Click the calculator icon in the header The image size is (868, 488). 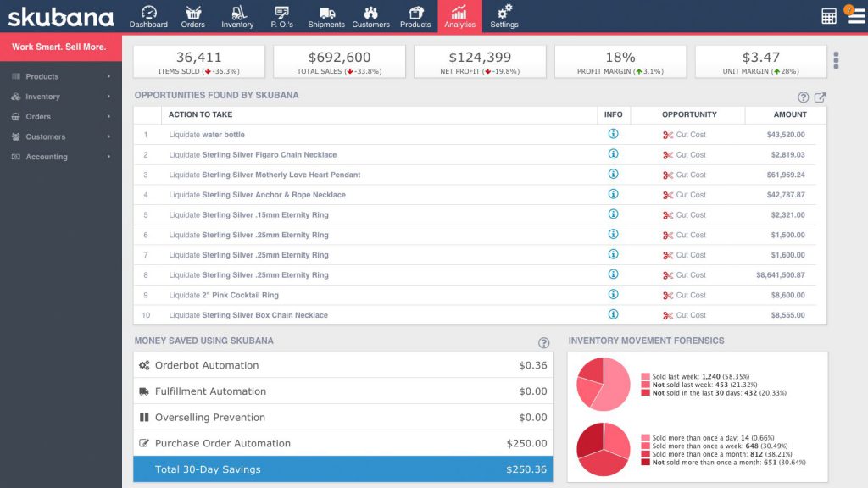828,15
